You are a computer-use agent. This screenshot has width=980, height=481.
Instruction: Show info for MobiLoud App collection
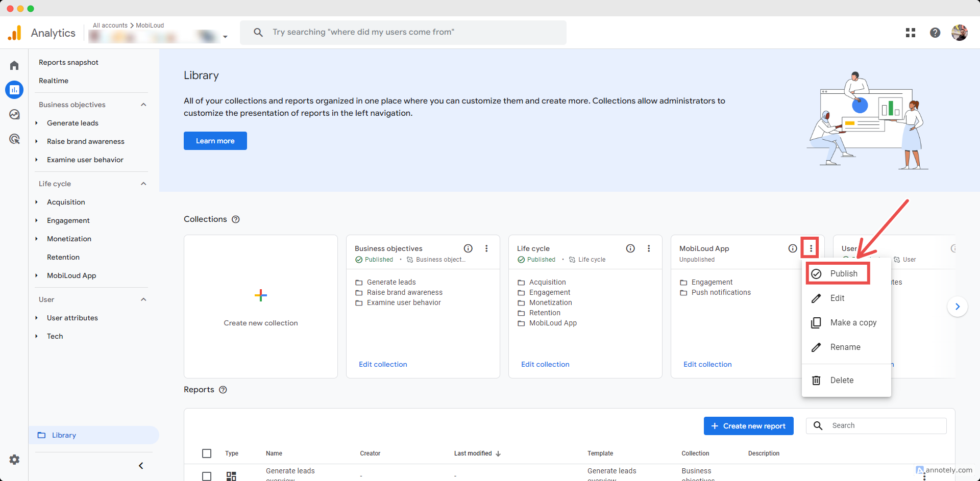793,248
